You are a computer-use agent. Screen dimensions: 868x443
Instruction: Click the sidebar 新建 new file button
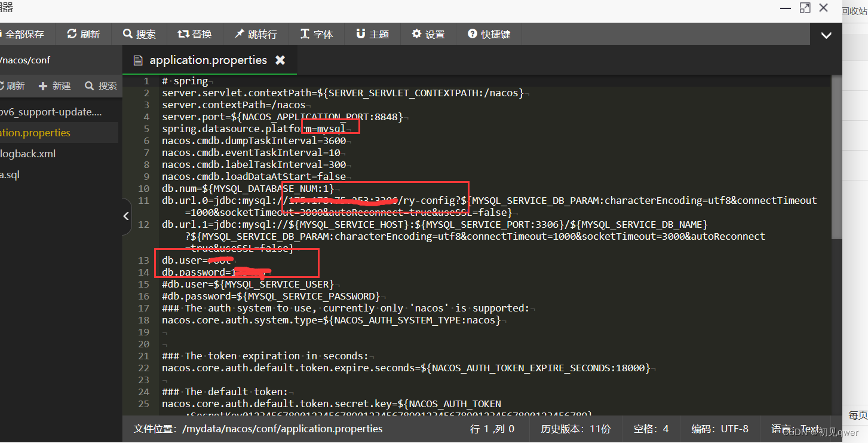pos(55,86)
